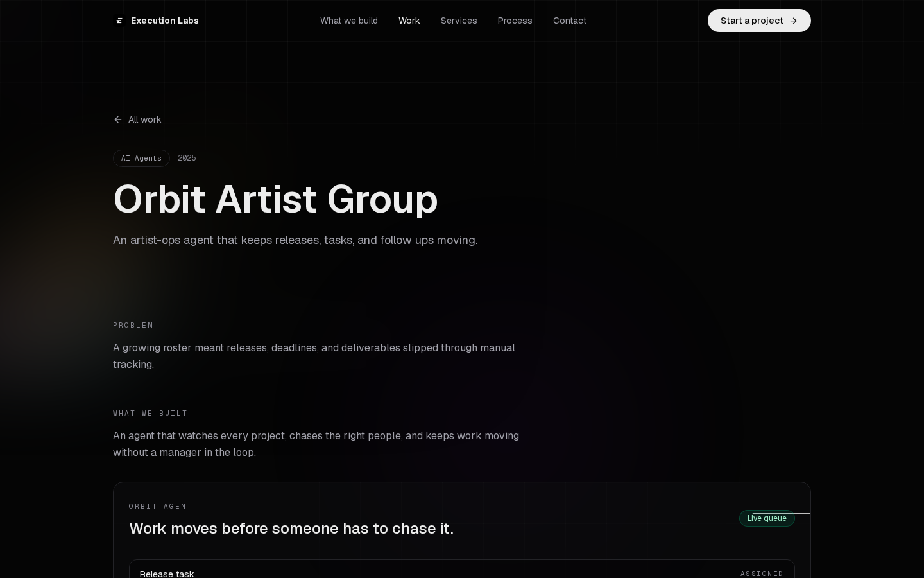Click the 2025 year label
Image resolution: width=924 pixels, height=578 pixels.
click(187, 158)
